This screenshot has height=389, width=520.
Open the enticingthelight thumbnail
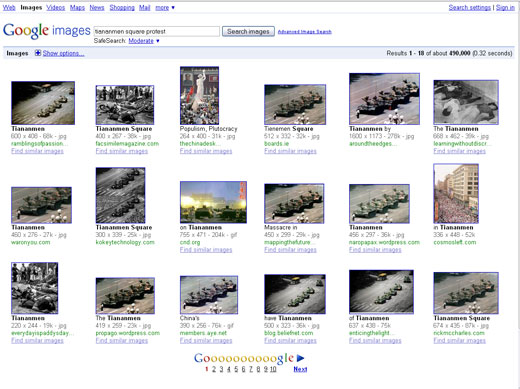[x=381, y=292]
